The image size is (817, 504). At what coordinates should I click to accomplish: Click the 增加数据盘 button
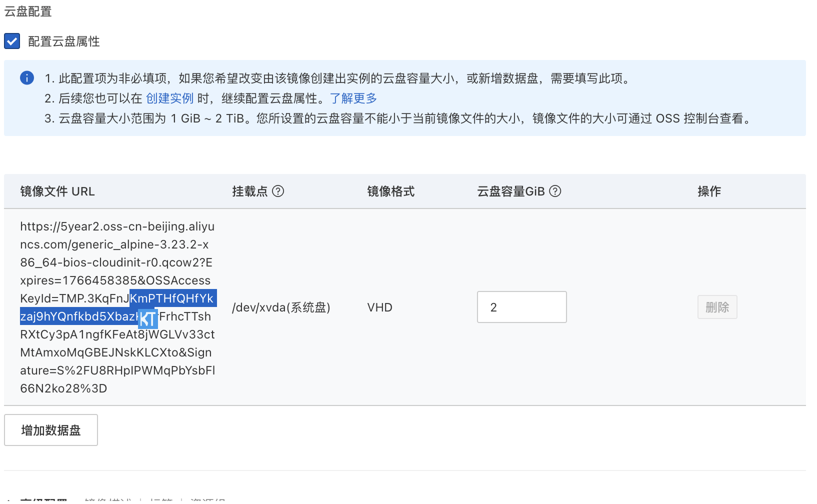click(51, 430)
